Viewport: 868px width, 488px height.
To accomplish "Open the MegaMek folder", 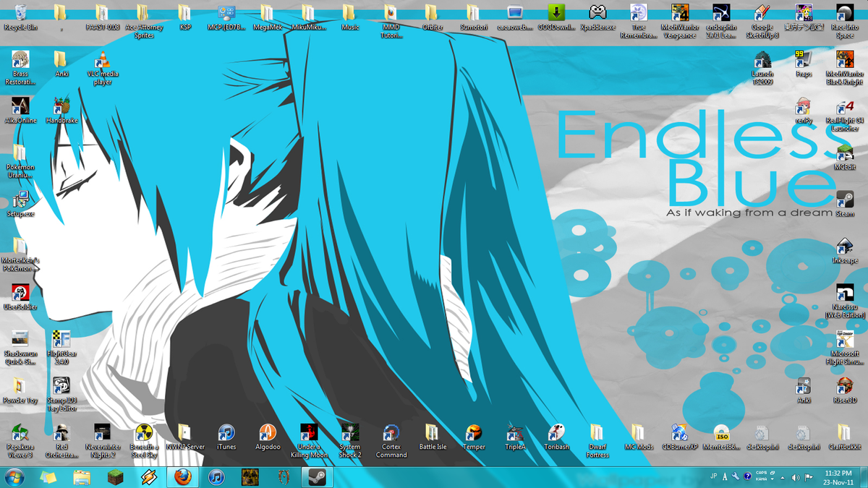I will pos(268,18).
